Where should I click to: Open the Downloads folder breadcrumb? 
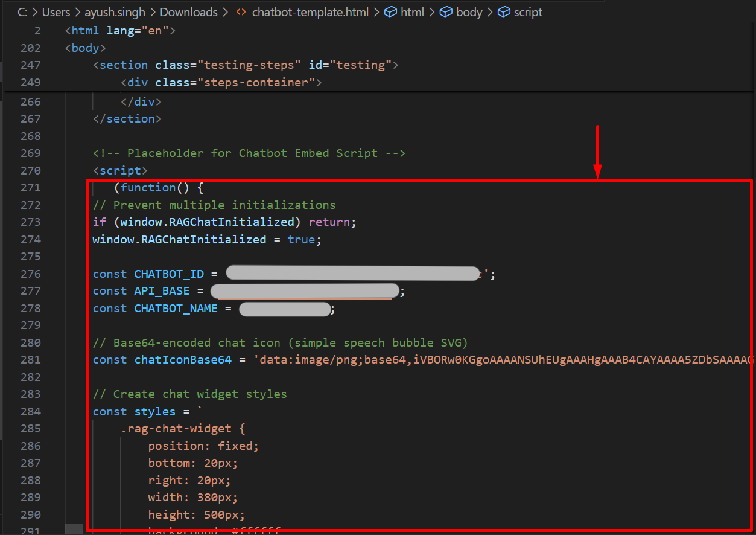click(188, 12)
